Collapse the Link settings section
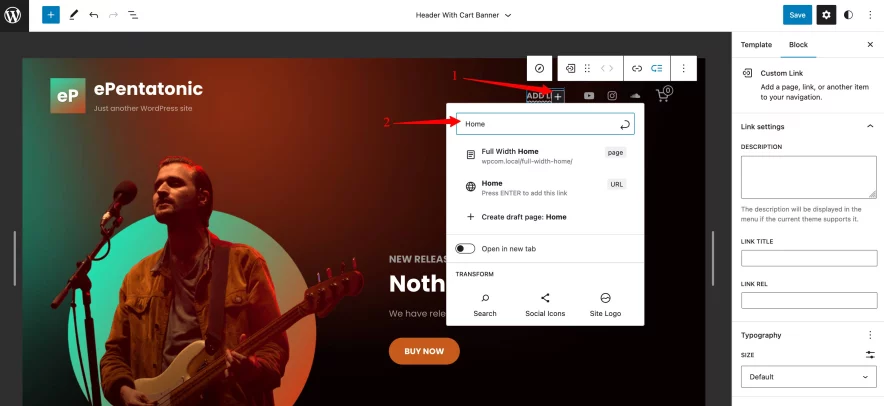This screenshot has width=884, height=406. click(869, 126)
